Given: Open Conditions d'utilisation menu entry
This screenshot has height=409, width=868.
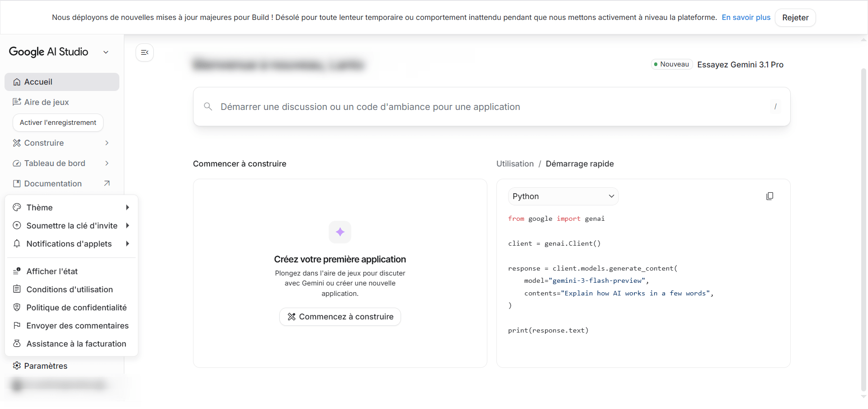Looking at the screenshot, I should point(69,290).
